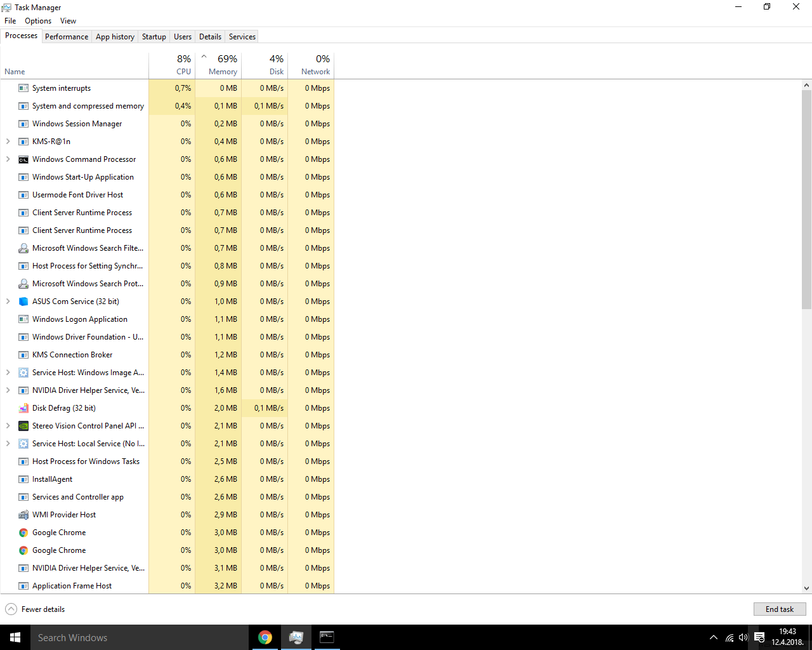Switch to the Performance tab
812x650 pixels.
(67, 37)
